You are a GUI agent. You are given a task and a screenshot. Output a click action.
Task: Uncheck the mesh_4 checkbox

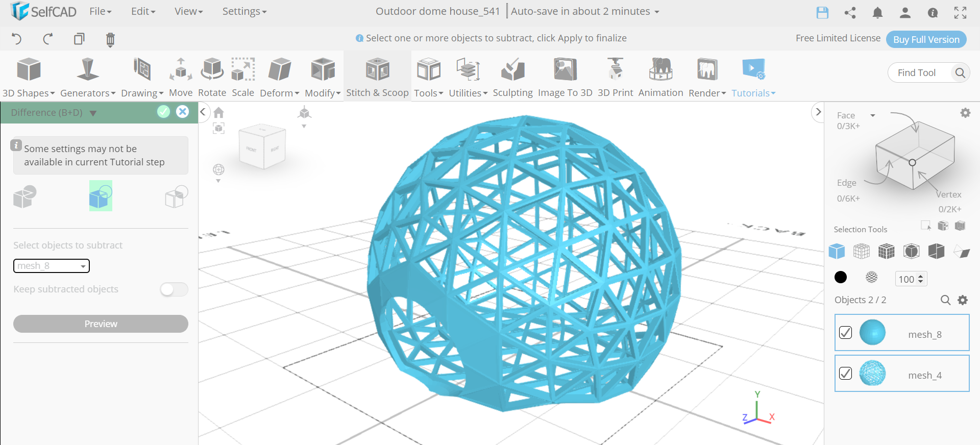pos(845,374)
